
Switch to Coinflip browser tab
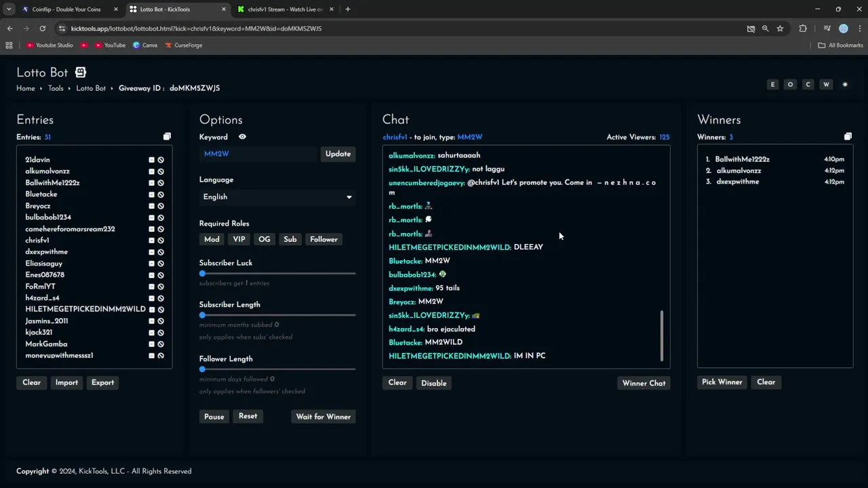tap(71, 9)
